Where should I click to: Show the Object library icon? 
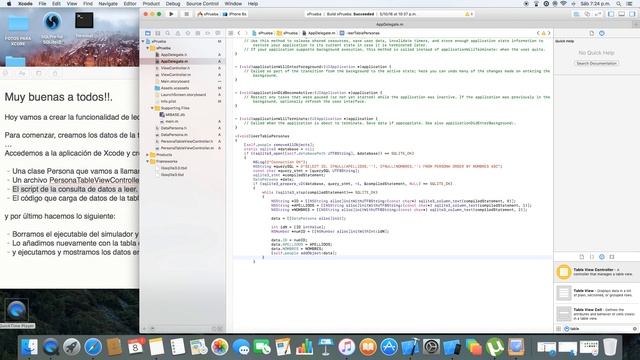click(602, 257)
